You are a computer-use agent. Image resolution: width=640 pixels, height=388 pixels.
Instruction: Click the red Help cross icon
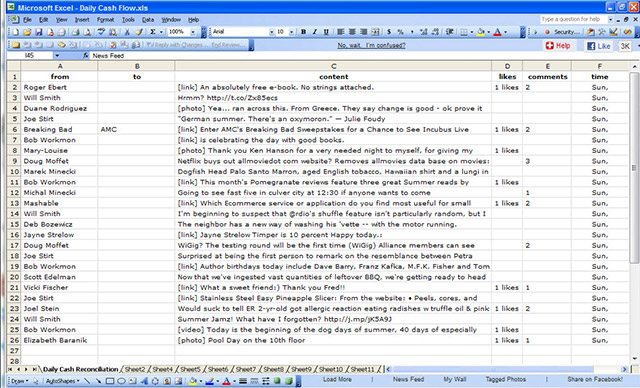click(x=549, y=46)
